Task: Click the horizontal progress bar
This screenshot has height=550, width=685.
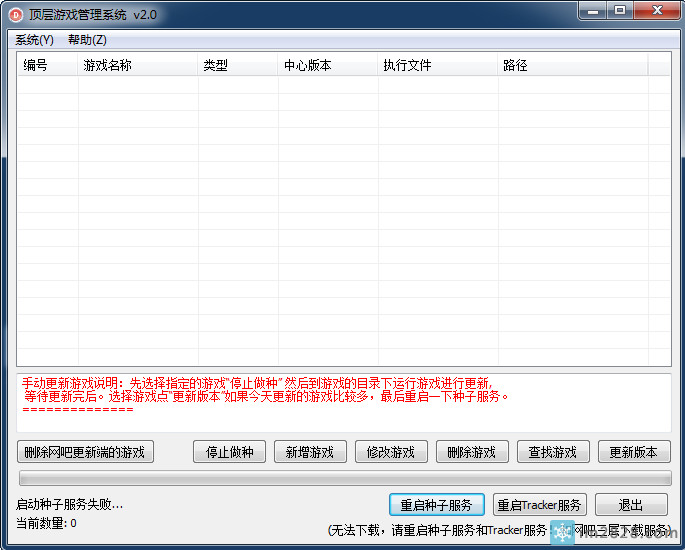Action: pyautogui.click(x=343, y=478)
